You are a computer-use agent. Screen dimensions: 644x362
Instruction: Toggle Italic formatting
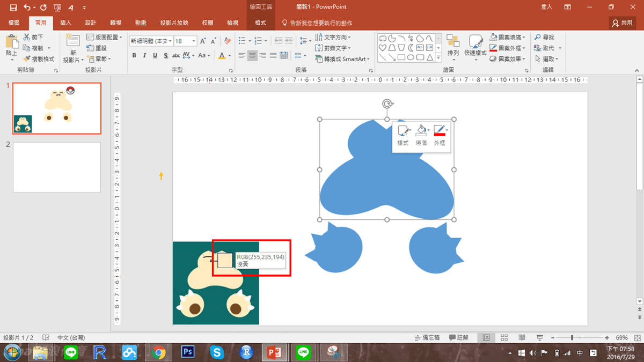145,56
